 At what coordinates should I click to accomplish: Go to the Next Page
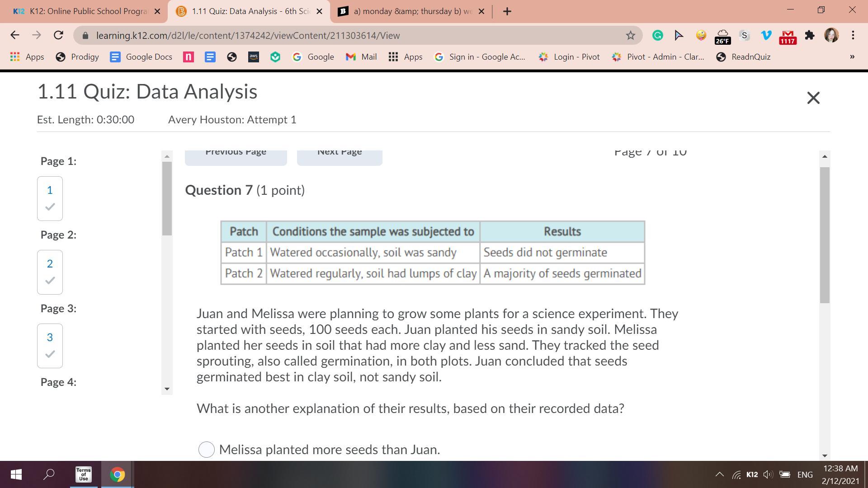click(x=340, y=155)
